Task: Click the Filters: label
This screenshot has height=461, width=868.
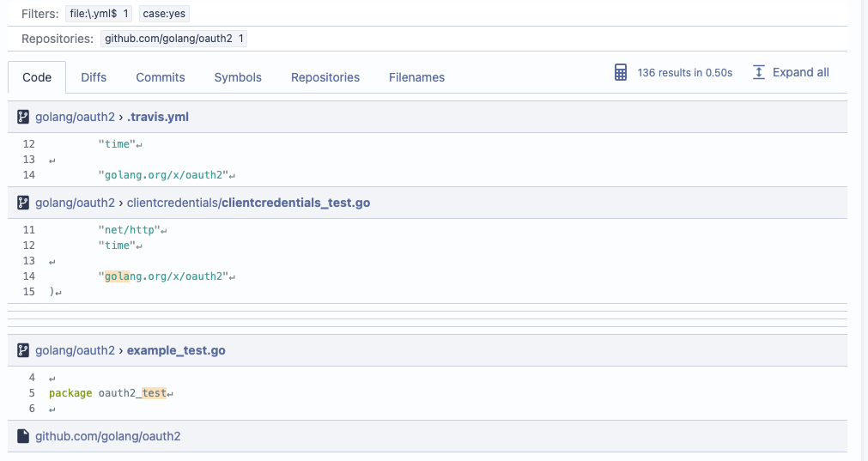Action: [x=39, y=14]
